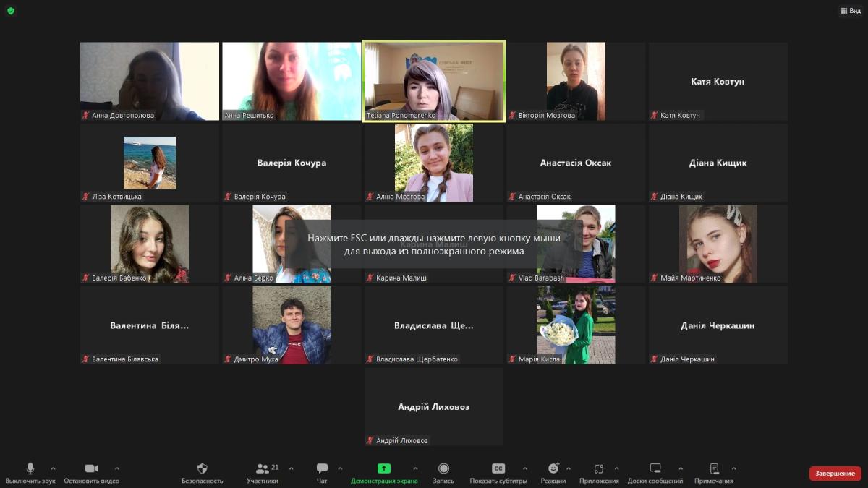Stop video with the camera button

91,469
